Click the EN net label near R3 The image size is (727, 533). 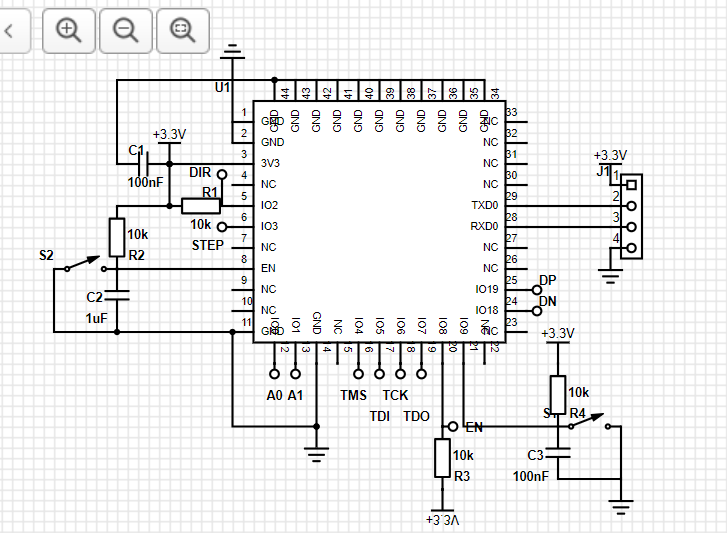(x=474, y=427)
